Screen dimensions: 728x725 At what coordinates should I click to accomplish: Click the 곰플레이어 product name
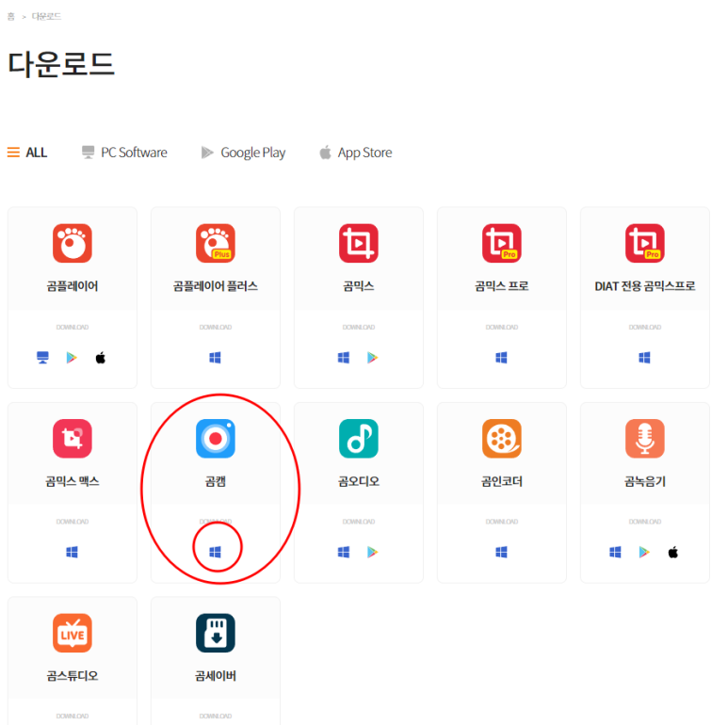[73, 286]
